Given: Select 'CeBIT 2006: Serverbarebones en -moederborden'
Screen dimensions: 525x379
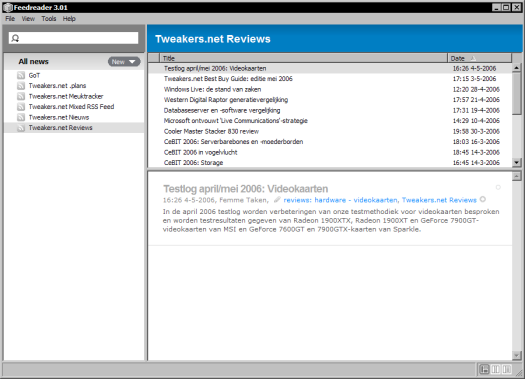Looking at the screenshot, I should click(x=233, y=142).
